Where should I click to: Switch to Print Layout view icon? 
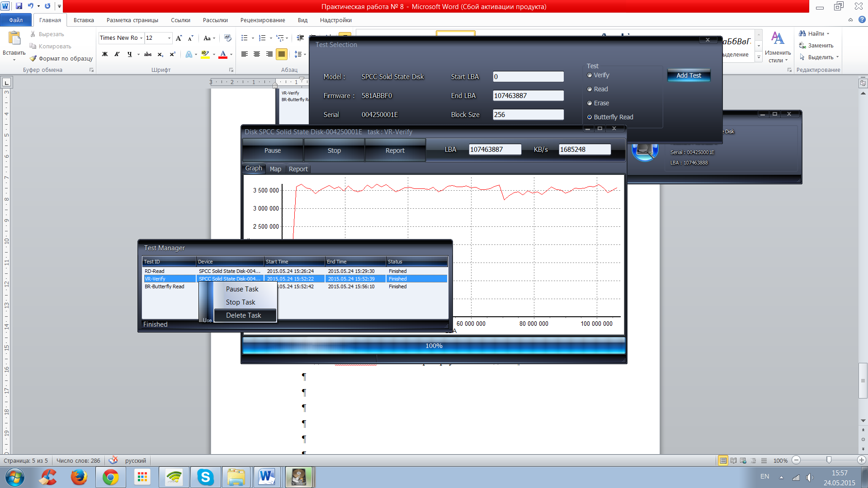click(723, 460)
